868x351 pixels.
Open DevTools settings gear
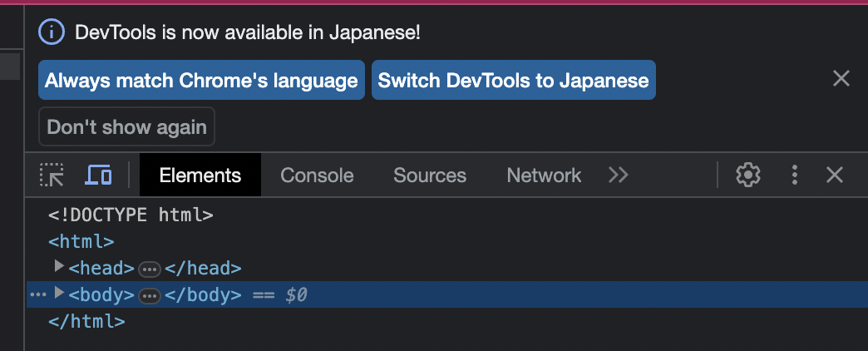click(748, 175)
